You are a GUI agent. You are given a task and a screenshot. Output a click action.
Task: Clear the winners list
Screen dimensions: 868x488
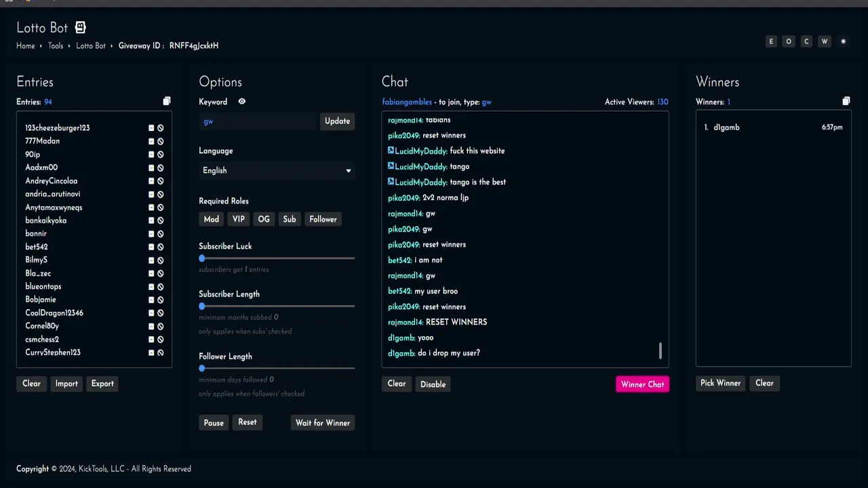point(764,383)
